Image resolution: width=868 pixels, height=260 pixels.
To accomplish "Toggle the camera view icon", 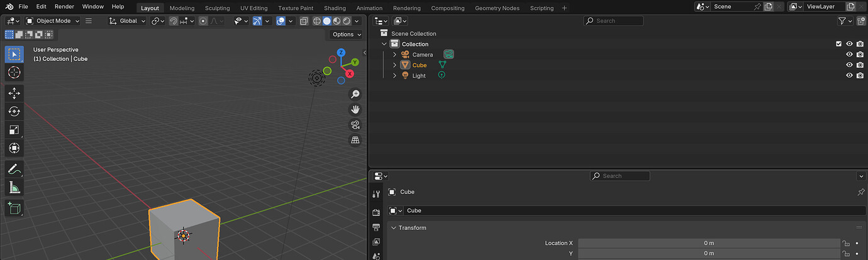I will click(355, 124).
